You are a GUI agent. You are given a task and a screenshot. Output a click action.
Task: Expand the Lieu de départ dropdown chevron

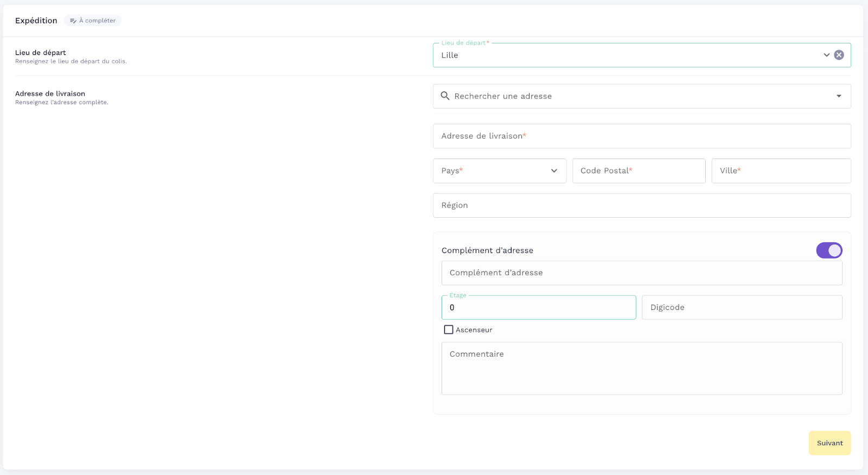pos(826,55)
